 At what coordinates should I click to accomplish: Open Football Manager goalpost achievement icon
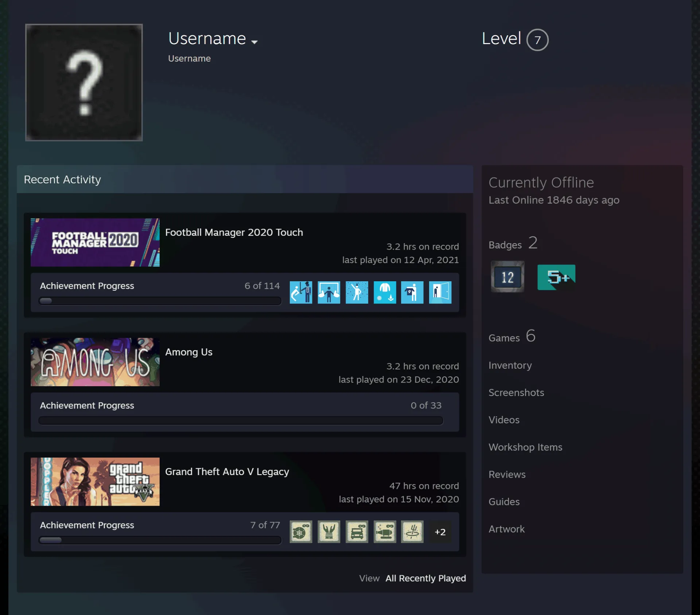pos(329,292)
